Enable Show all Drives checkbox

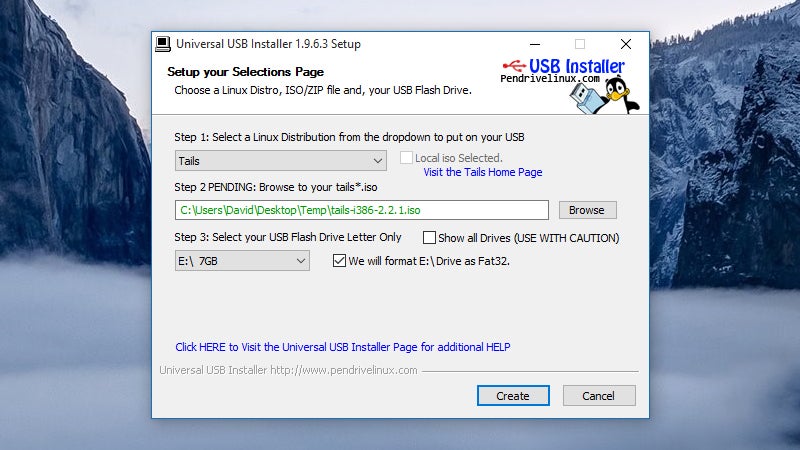tap(430, 238)
